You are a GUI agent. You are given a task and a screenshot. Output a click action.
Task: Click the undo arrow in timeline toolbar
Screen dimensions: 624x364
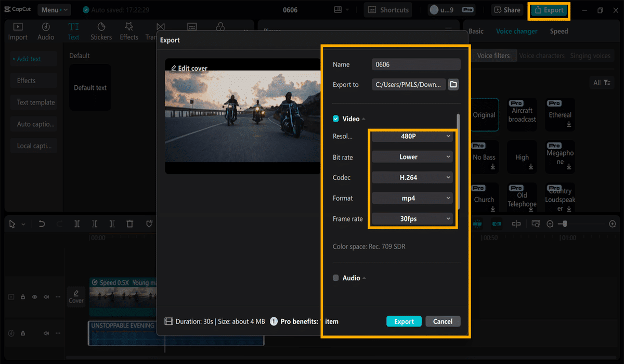click(42, 224)
